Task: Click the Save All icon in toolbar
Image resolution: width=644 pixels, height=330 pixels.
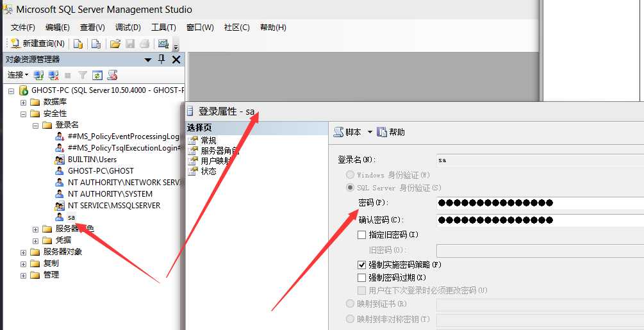Action: click(145, 44)
